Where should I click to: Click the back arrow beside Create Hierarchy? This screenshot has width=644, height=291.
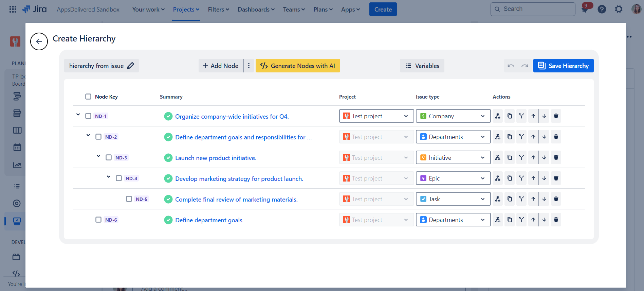click(x=39, y=41)
